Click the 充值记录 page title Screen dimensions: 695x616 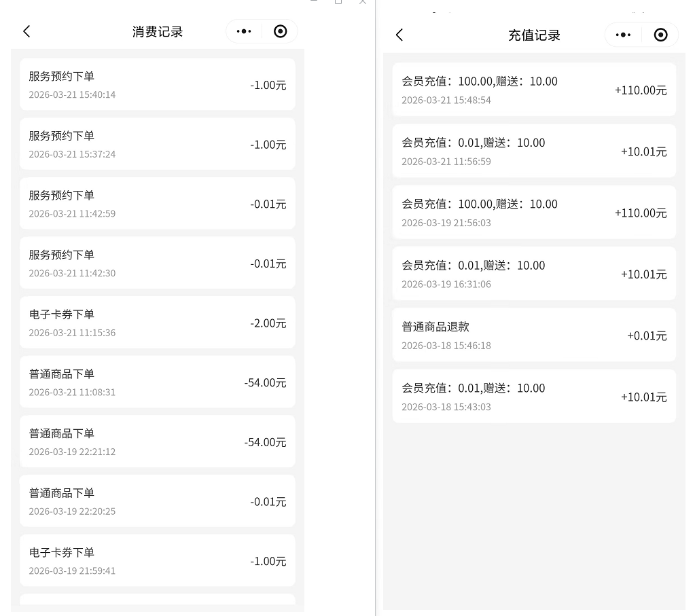(534, 35)
